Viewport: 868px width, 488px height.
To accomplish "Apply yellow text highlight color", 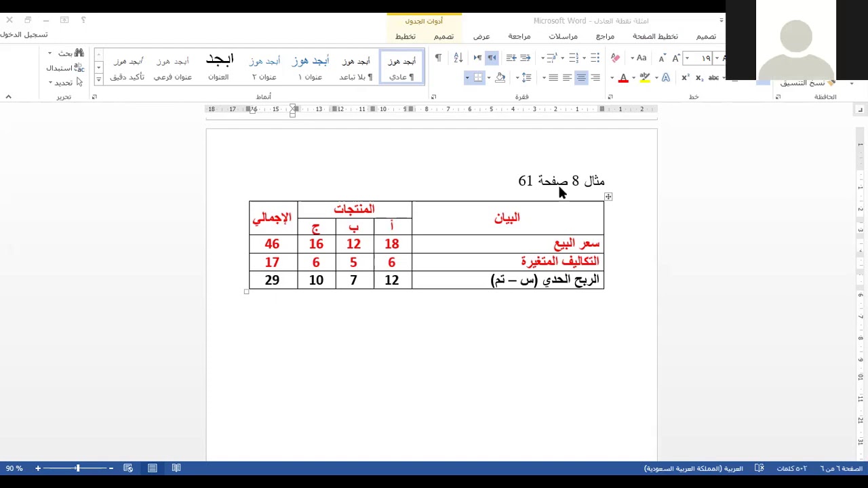I will (x=645, y=78).
